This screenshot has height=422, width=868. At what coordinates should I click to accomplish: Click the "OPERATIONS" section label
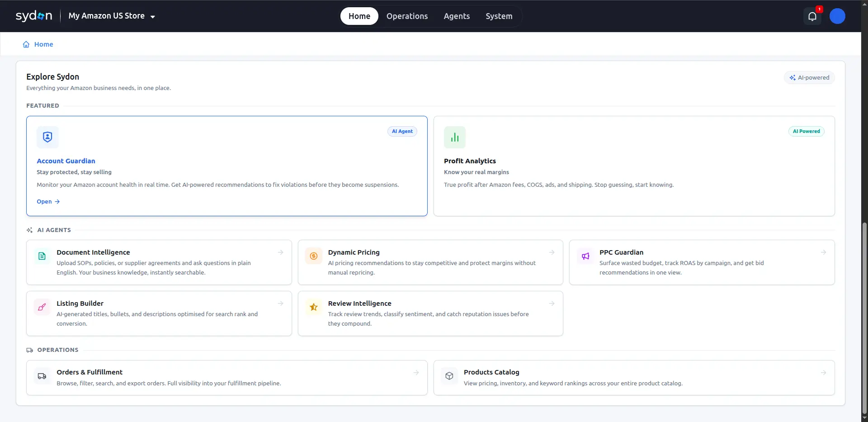click(58, 350)
